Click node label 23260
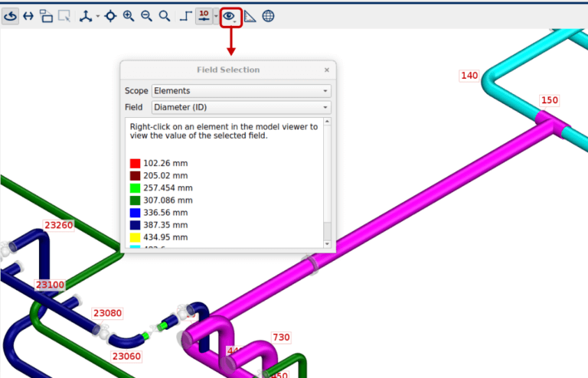Screen dimensions: 588x378 point(58,226)
